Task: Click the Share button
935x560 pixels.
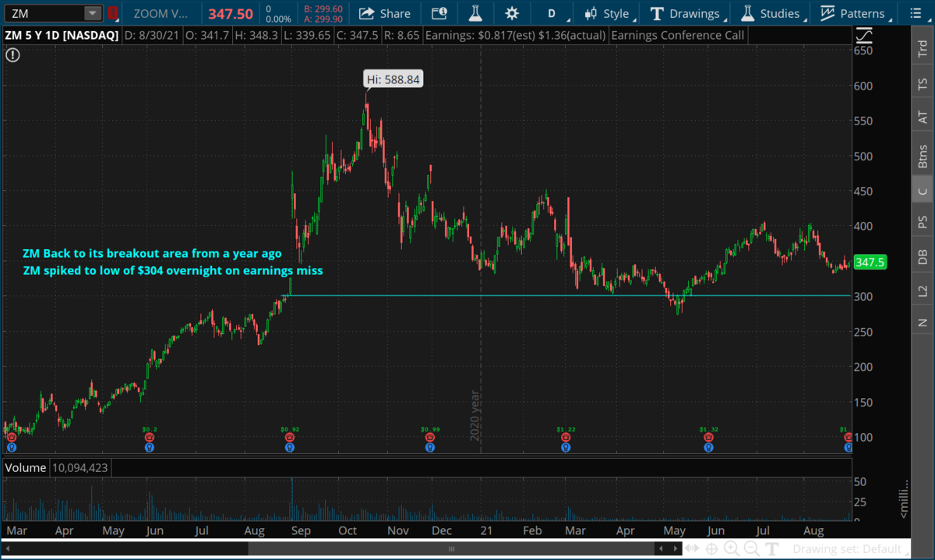Action: point(385,13)
